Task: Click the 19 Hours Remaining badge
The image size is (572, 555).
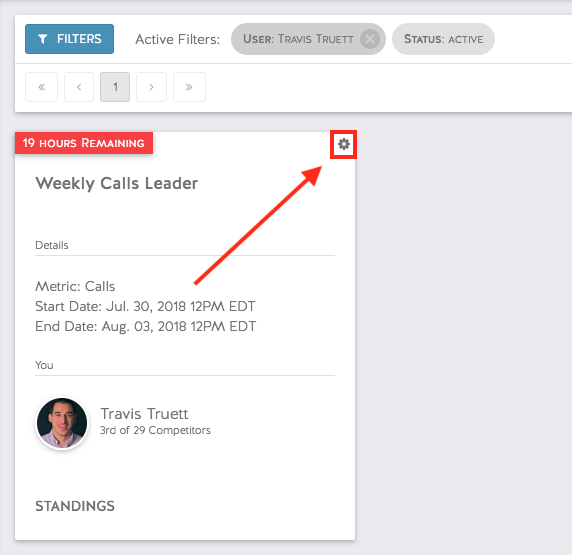Action: (x=84, y=143)
